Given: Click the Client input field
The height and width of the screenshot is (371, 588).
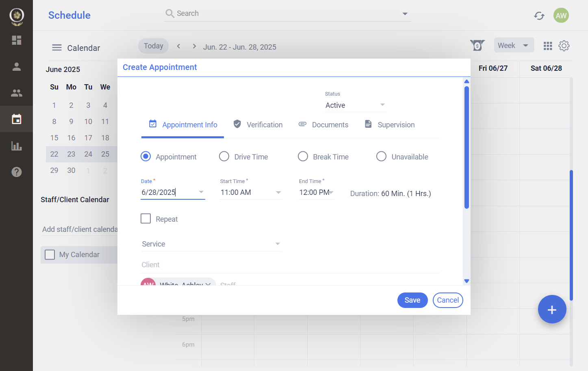Looking at the screenshot, I should (290, 265).
